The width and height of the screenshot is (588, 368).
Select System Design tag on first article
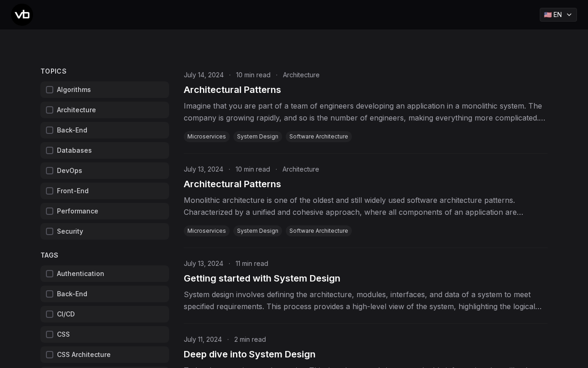(257, 137)
